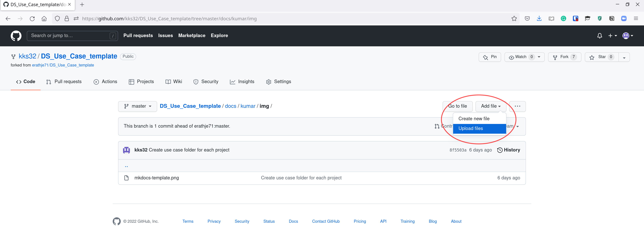Click the Search or jump to field
The width and height of the screenshot is (644, 237).
[69, 36]
